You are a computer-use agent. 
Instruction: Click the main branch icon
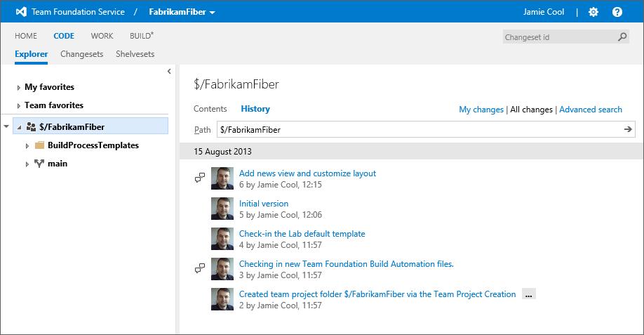pos(39,164)
